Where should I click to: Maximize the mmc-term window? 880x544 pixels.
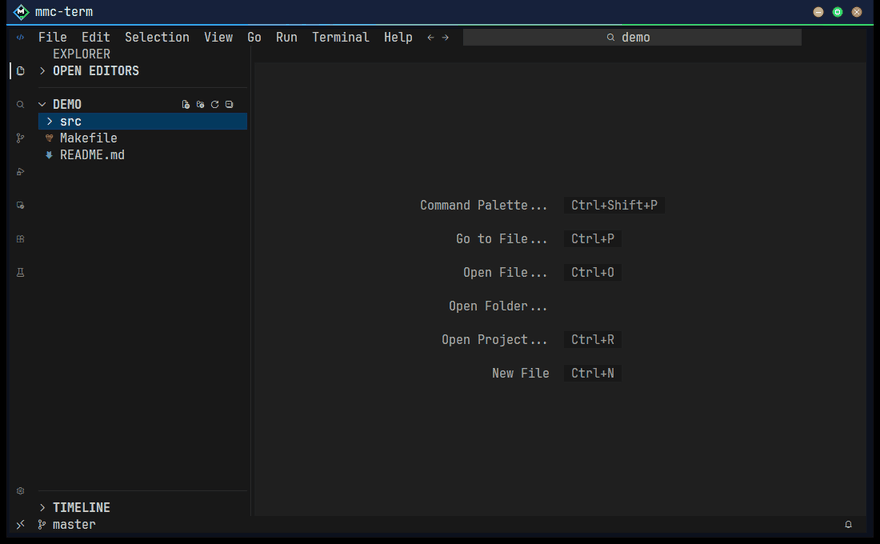click(837, 12)
